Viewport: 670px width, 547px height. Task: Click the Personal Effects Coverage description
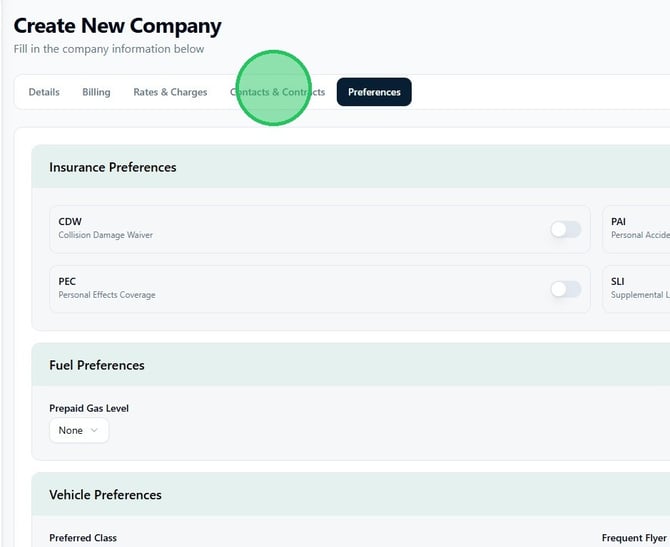[x=107, y=294]
